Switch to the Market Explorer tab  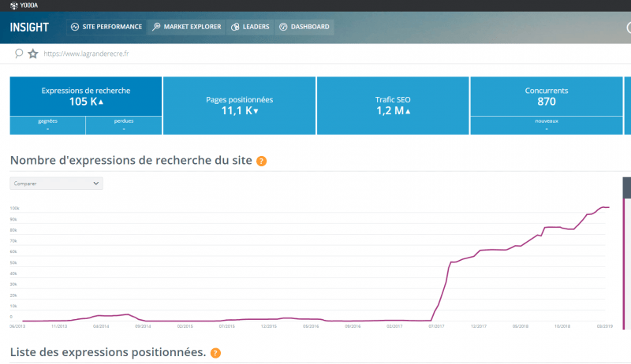(x=185, y=27)
